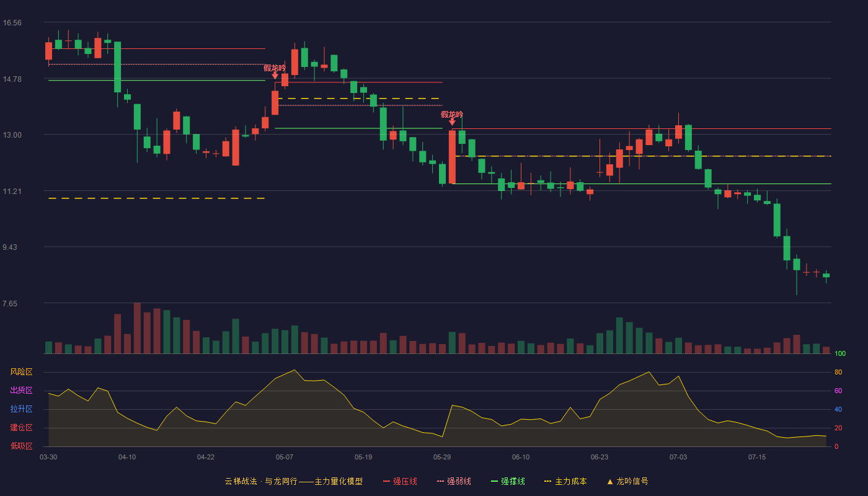Image resolution: width=868 pixels, height=496 pixels.
Task: Click the 低吸区 zone label
Action: pyautogui.click(x=21, y=446)
